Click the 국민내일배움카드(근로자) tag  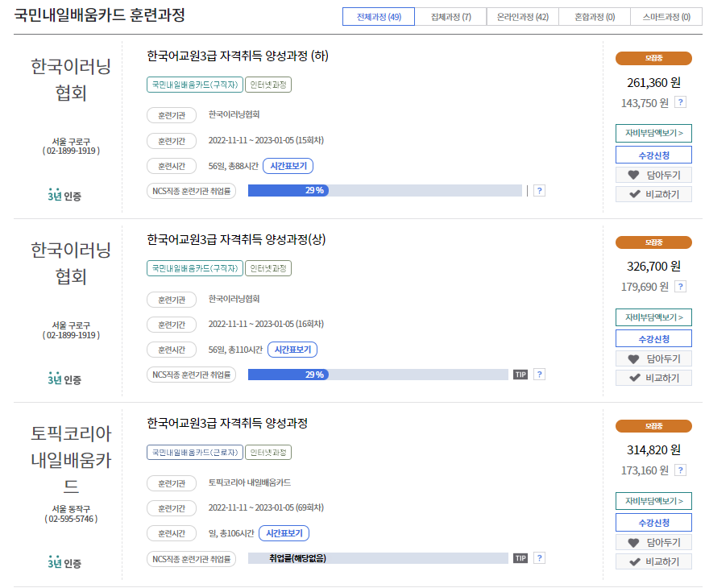coord(195,452)
